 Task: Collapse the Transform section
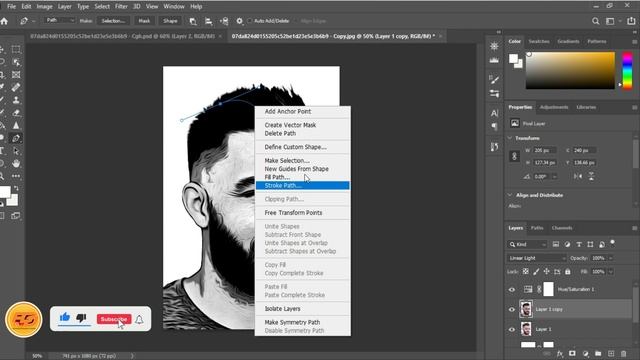(510, 138)
